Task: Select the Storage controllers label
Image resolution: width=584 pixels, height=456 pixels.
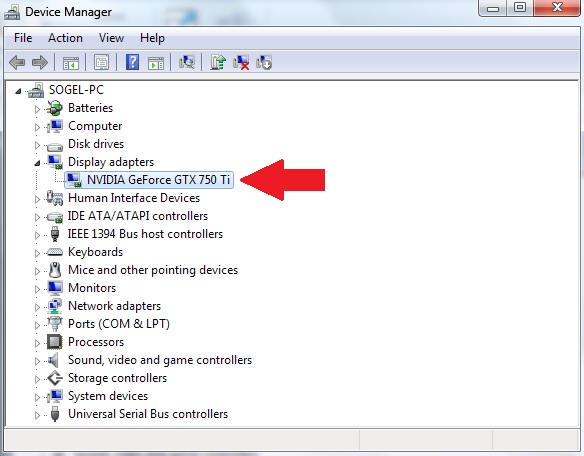Action: point(117,378)
